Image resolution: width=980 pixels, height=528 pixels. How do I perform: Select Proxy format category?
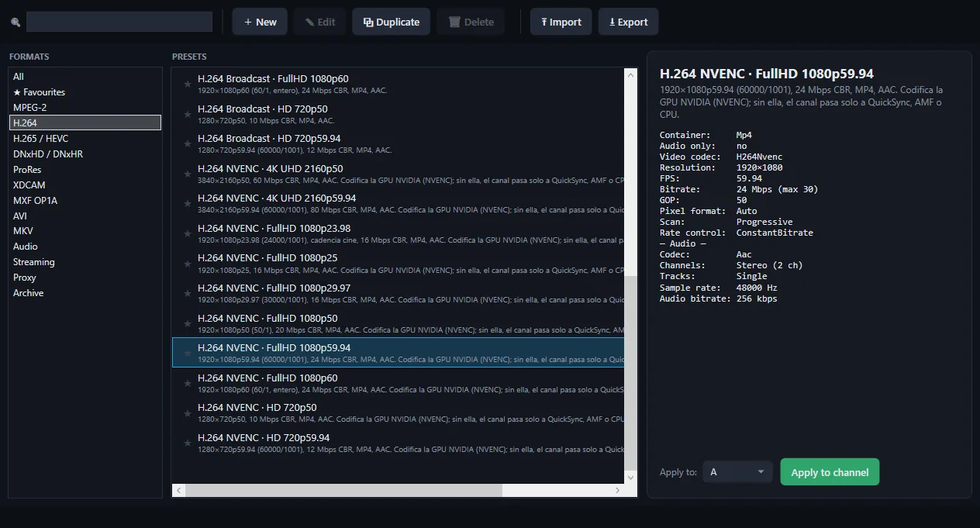click(x=85, y=278)
